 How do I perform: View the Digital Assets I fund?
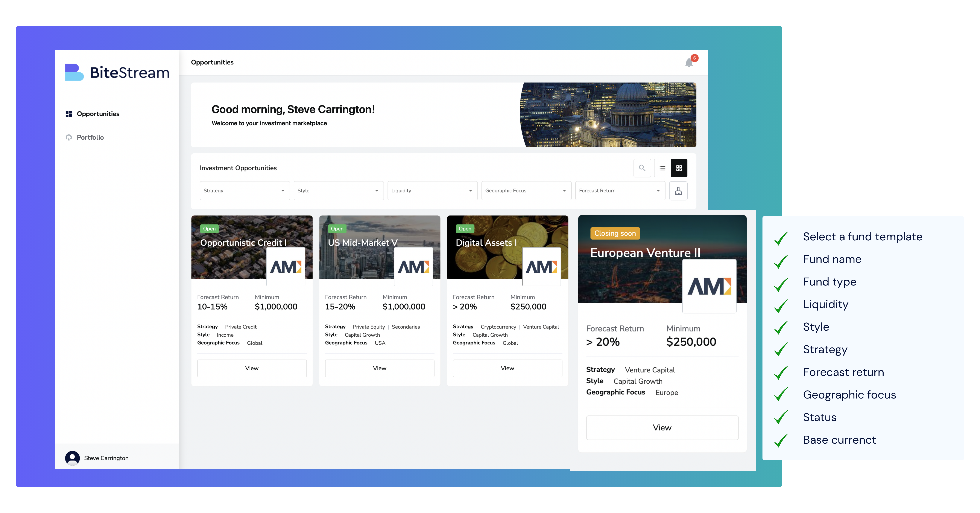pyautogui.click(x=507, y=368)
